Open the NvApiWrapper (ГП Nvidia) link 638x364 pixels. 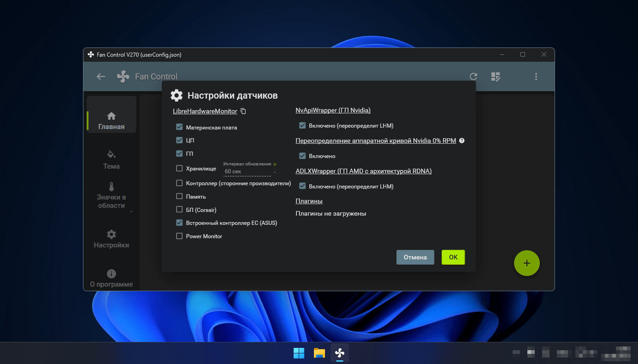click(333, 110)
